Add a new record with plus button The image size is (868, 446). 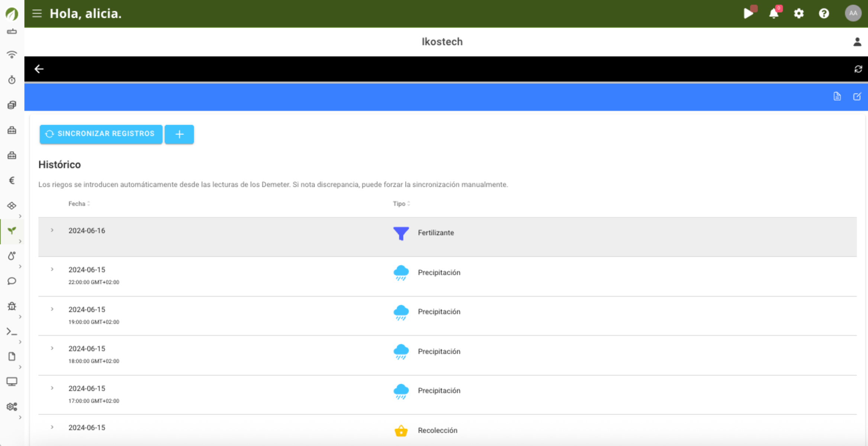179,134
